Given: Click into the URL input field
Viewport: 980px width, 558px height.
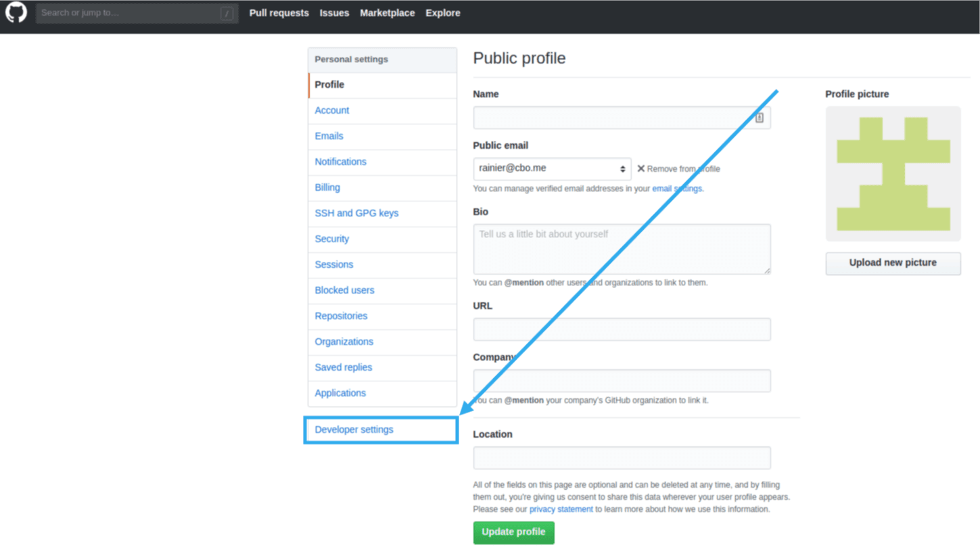Looking at the screenshot, I should [x=622, y=329].
